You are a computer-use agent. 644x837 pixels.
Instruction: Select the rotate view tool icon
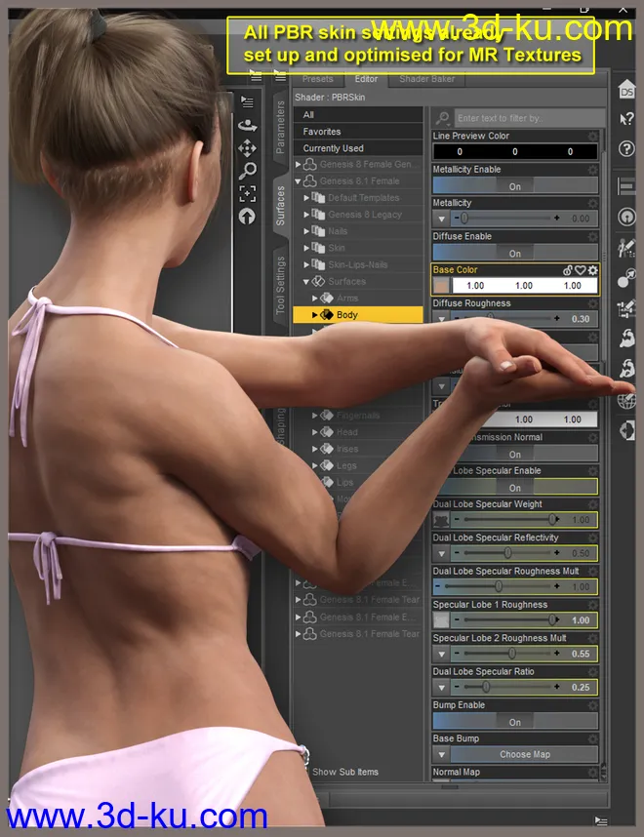pos(247,126)
